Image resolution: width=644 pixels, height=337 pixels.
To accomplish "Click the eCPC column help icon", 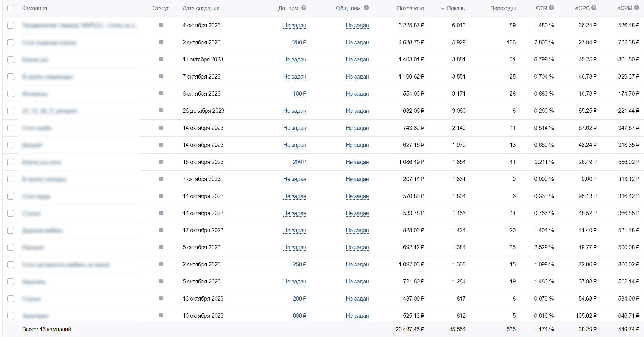I will (594, 8).
